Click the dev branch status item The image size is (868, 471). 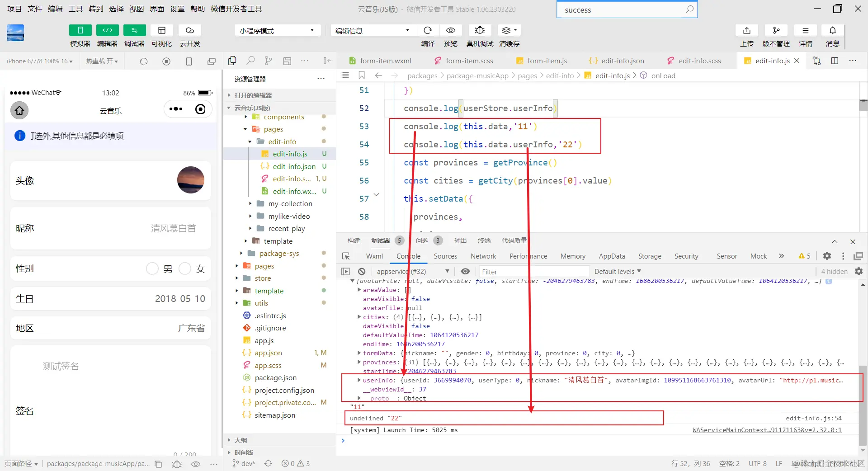click(244, 464)
